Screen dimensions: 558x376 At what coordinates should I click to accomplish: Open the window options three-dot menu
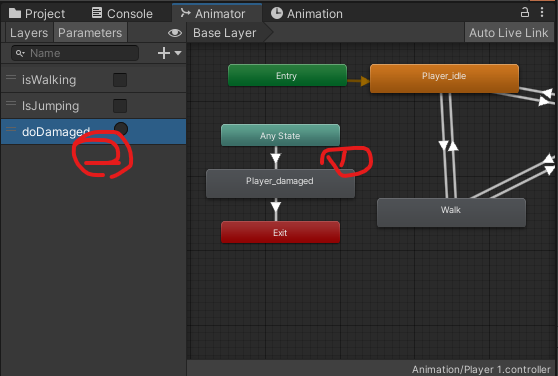[542, 12]
